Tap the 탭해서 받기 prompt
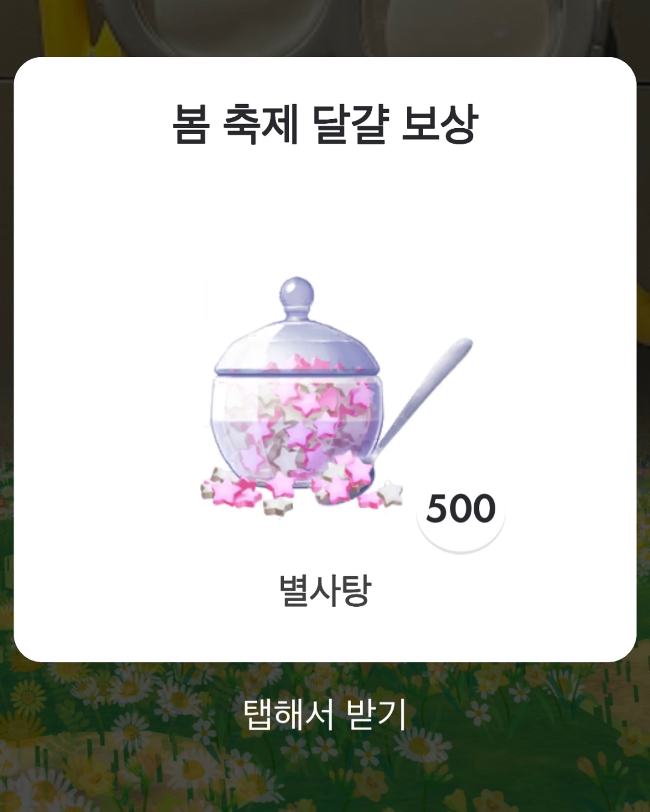This screenshot has height=812, width=650. pos(325,715)
